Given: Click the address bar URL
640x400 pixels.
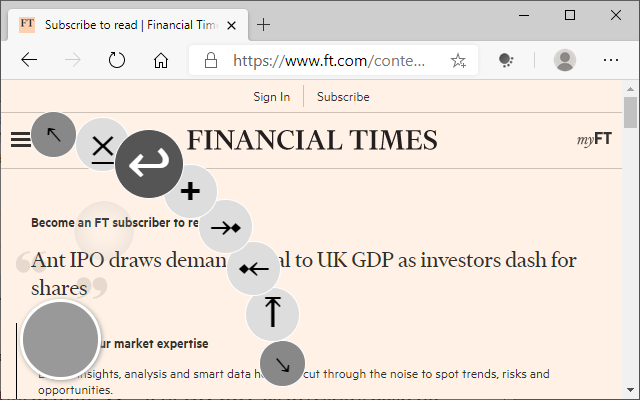Looking at the screenshot, I should point(329,60).
